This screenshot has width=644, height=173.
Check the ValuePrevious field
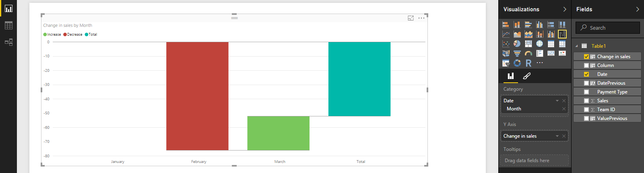(x=586, y=118)
